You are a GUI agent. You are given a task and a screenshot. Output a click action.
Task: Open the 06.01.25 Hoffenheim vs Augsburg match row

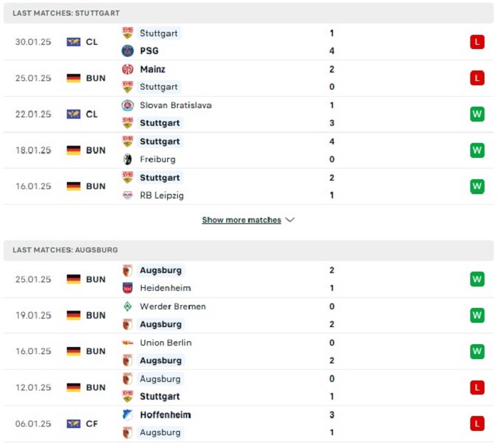click(x=248, y=424)
